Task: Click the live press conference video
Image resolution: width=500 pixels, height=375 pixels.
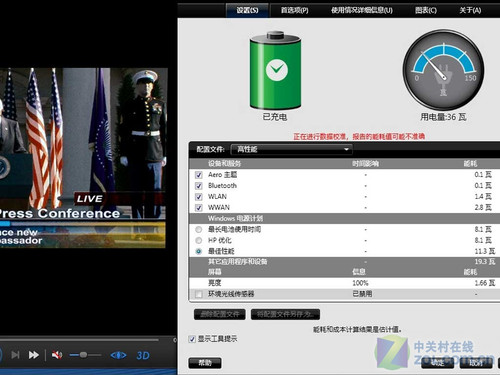Action: click(83, 158)
